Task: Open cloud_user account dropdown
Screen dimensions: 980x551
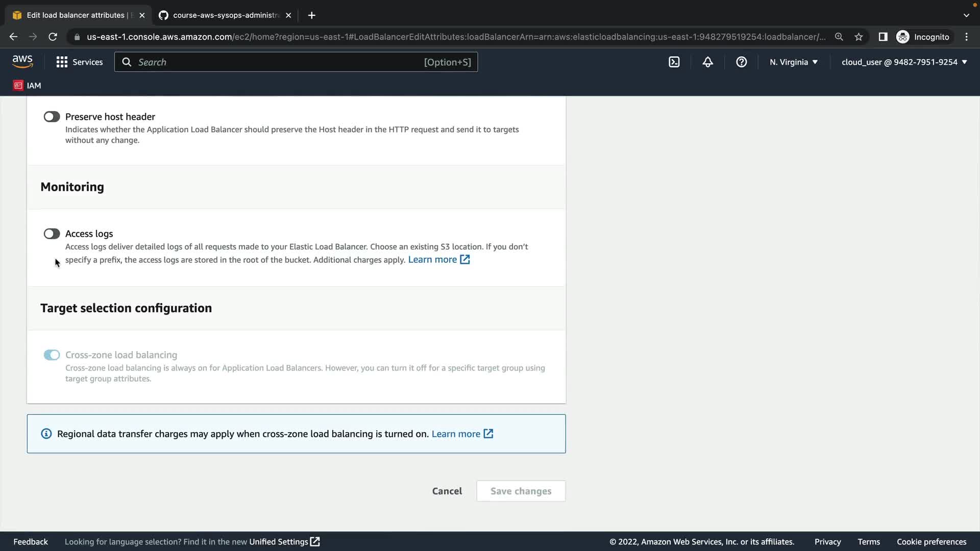Action: click(904, 62)
